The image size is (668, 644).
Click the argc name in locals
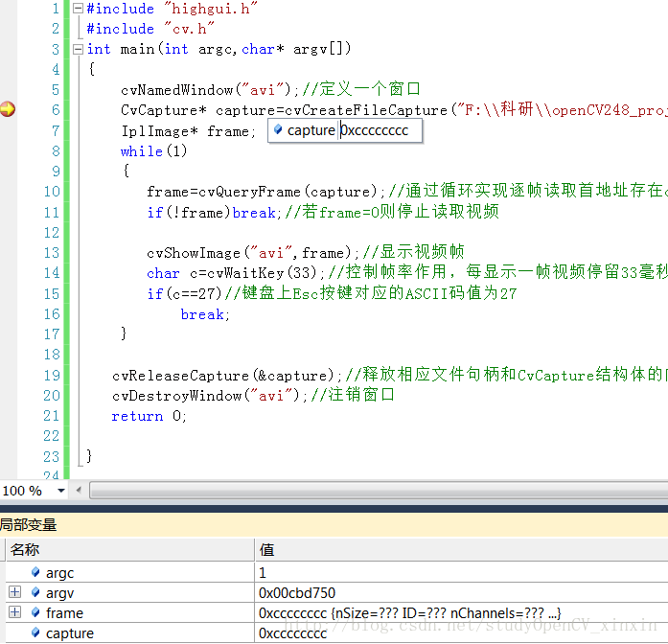coord(60,573)
